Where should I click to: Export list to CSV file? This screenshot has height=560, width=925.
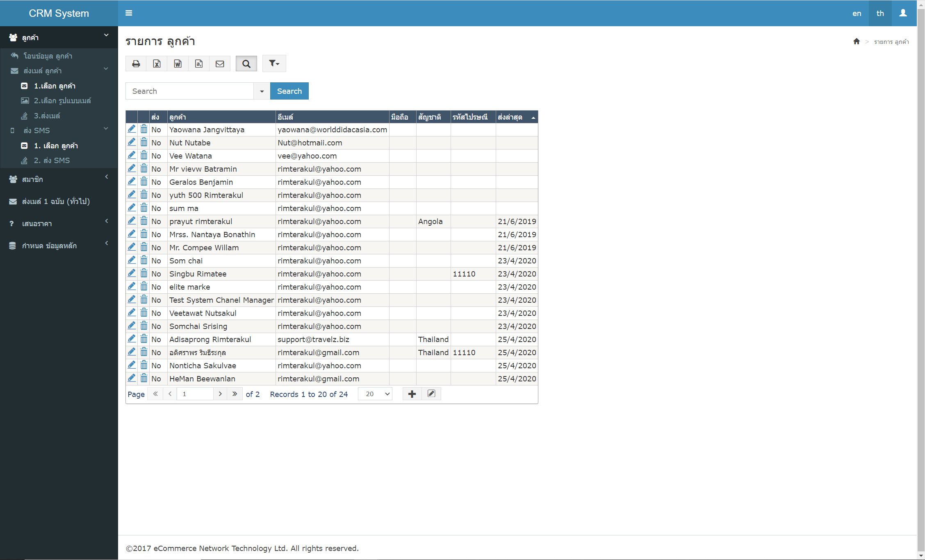pyautogui.click(x=199, y=63)
